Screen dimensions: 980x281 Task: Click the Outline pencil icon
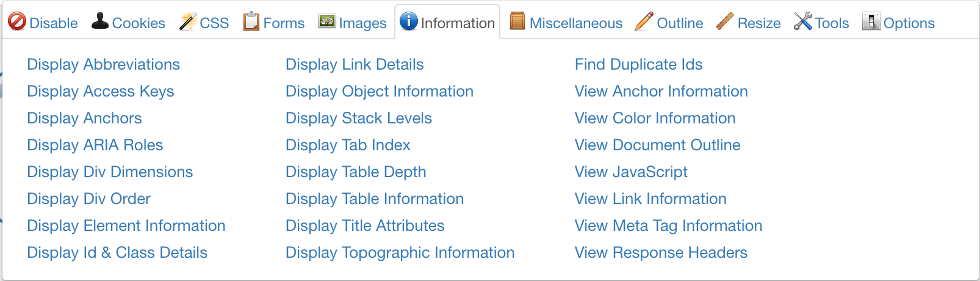tap(644, 21)
